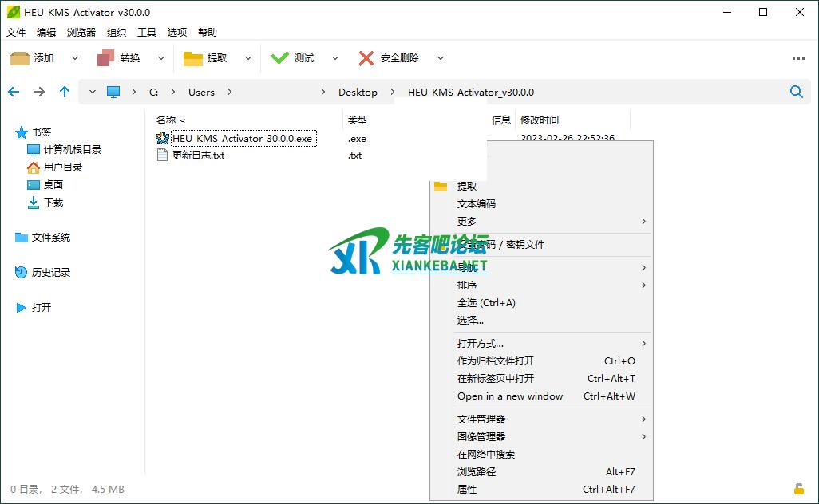This screenshot has width=819, height=504.
Task: Click the Desktop breadcrumb in address bar
Action: pyautogui.click(x=358, y=92)
